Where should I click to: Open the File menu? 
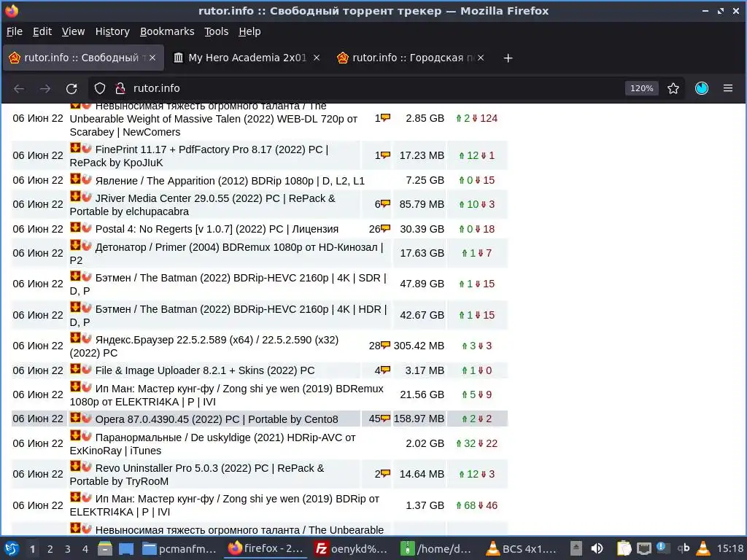pyautogui.click(x=15, y=31)
